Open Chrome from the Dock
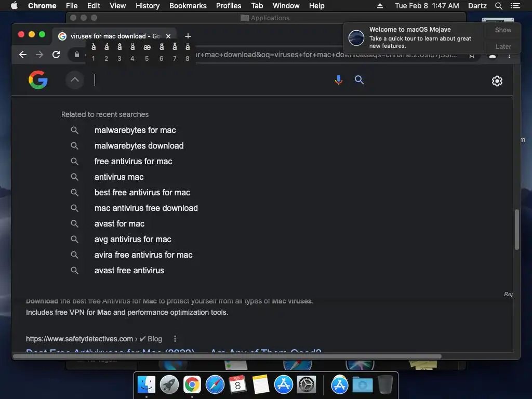Image resolution: width=532 pixels, height=399 pixels. tap(192, 385)
